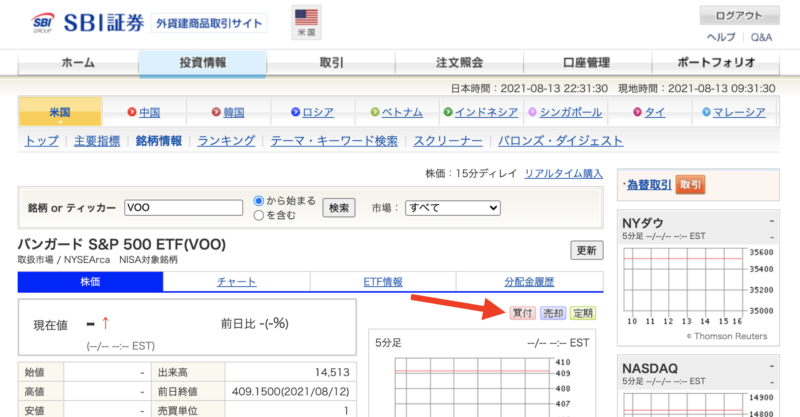Select the 米国 country tab
This screenshot has width=800, height=417.
click(60, 112)
